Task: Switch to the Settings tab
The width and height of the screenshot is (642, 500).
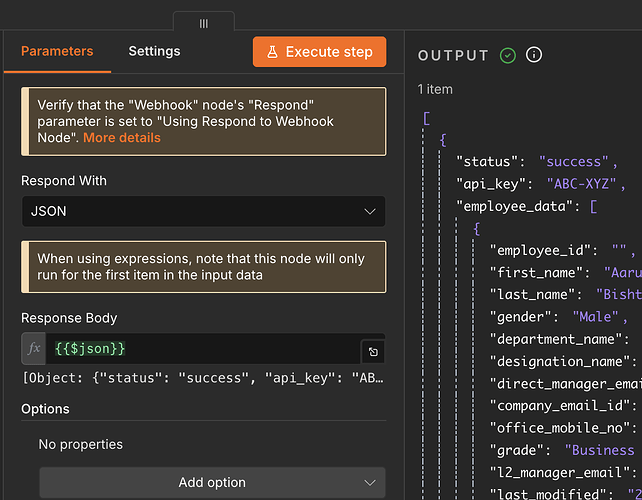Action: tap(154, 51)
